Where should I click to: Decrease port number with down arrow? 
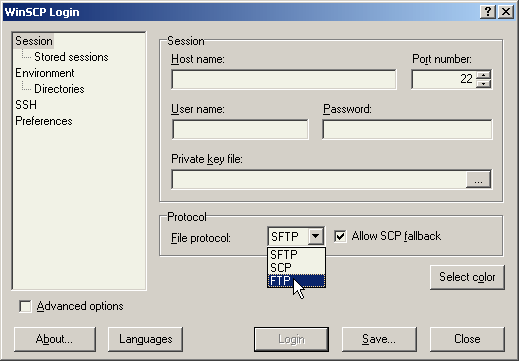pos(483,84)
